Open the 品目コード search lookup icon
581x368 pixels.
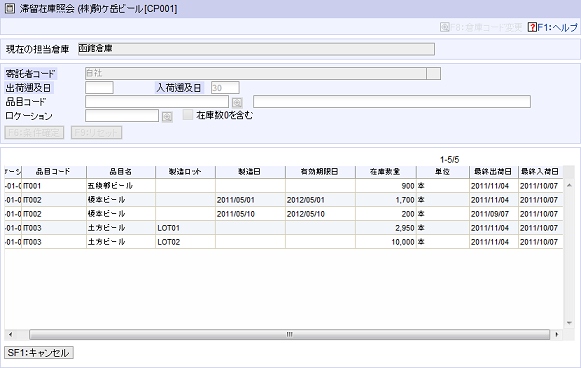(237, 102)
